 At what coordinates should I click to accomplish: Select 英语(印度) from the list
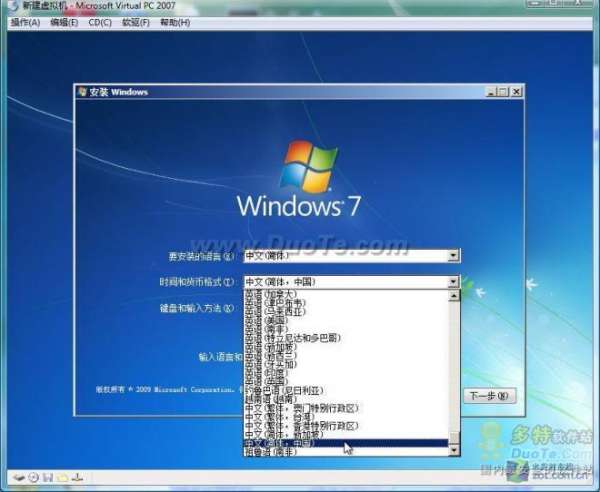346,373
